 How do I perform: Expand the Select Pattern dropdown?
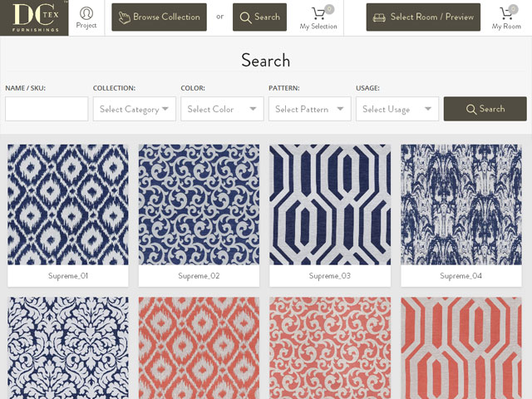[x=310, y=109]
